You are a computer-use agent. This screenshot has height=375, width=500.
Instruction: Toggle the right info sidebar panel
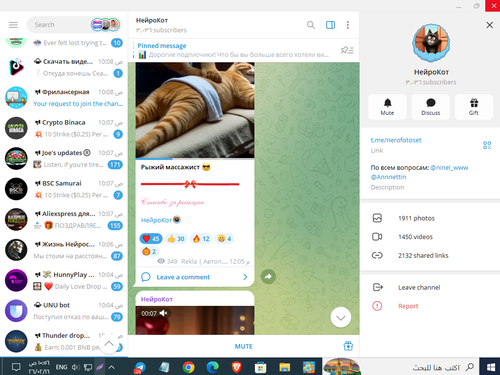tap(330, 25)
